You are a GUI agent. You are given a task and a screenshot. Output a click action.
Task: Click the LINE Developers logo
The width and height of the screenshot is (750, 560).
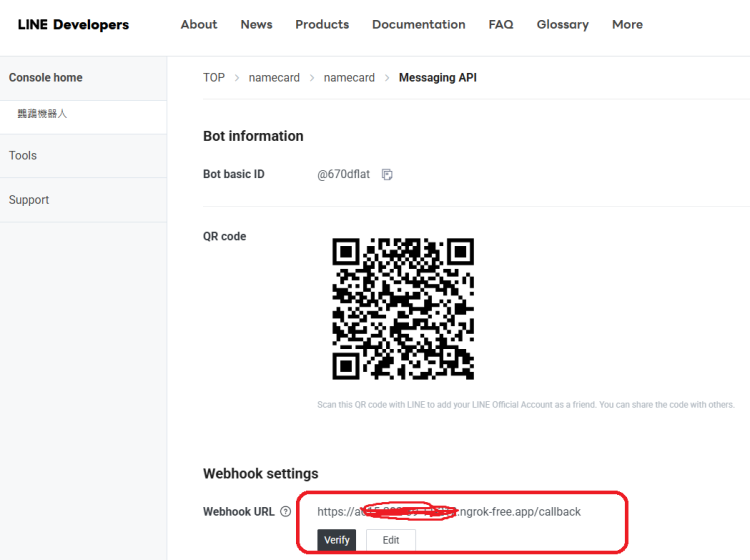(x=73, y=25)
